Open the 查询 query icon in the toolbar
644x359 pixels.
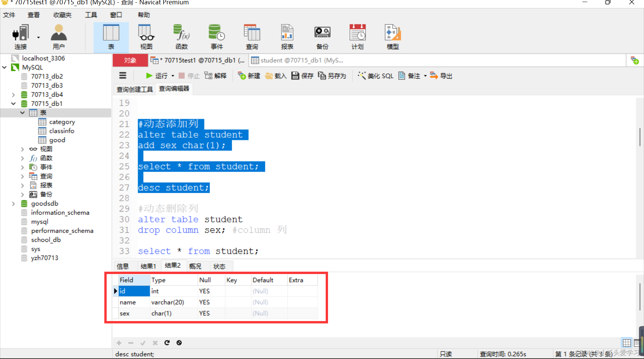[x=252, y=37]
